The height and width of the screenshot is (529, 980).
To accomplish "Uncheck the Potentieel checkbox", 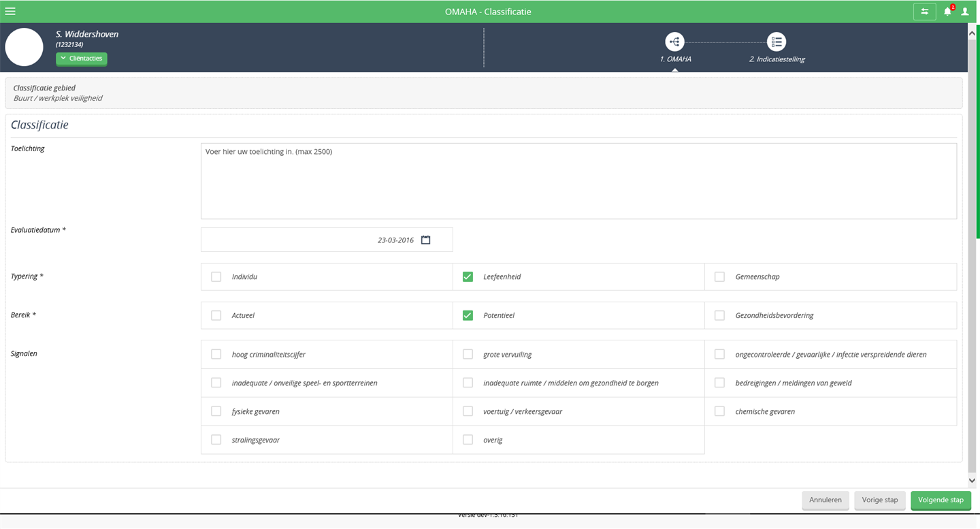I will pos(468,316).
